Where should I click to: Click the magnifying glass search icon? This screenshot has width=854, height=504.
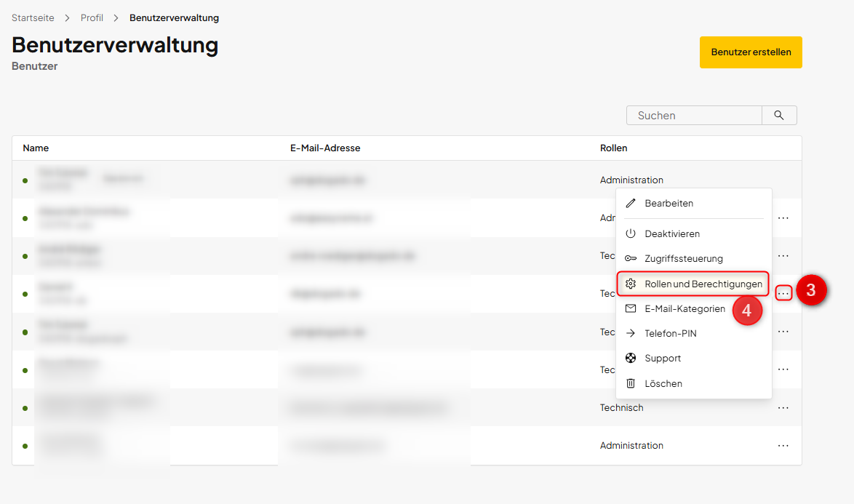click(x=779, y=116)
